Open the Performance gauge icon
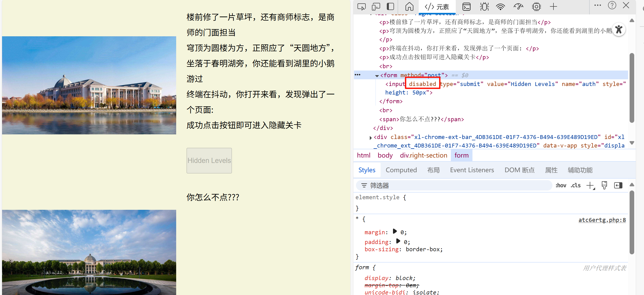 pyautogui.click(x=518, y=7)
